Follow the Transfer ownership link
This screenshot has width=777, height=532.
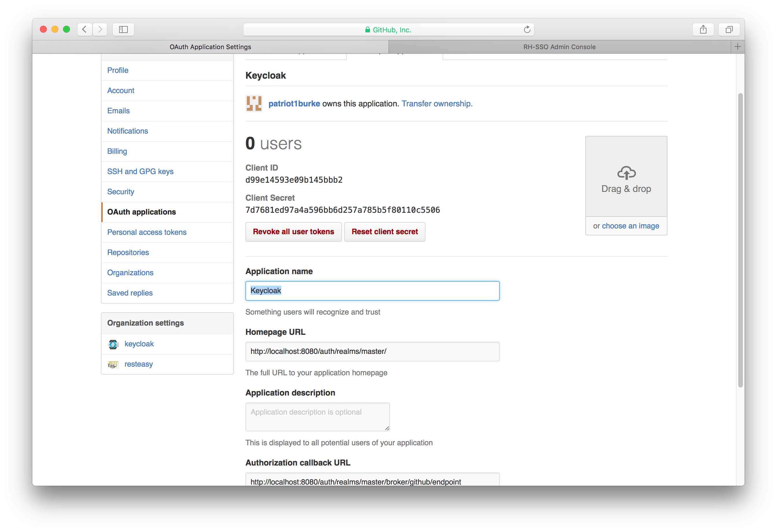[x=437, y=104]
